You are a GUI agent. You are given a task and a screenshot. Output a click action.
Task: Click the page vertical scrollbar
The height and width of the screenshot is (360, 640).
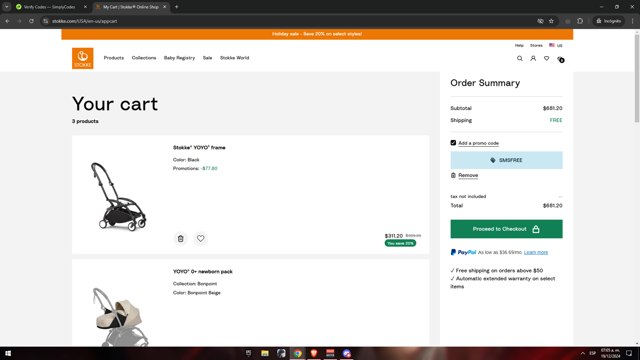pos(637,78)
